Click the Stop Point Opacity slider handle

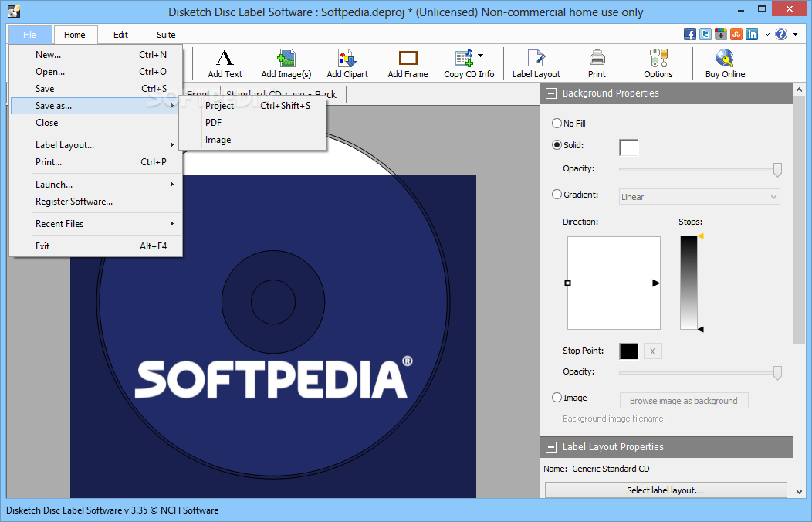click(x=777, y=373)
